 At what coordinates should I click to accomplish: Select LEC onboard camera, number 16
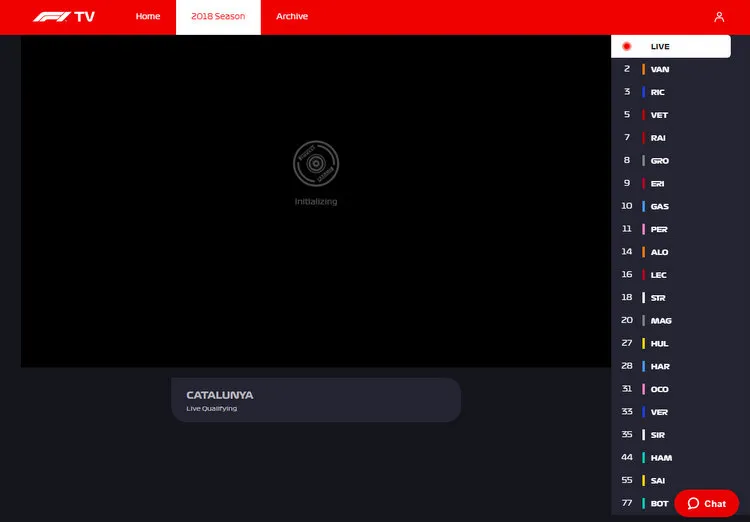point(671,275)
